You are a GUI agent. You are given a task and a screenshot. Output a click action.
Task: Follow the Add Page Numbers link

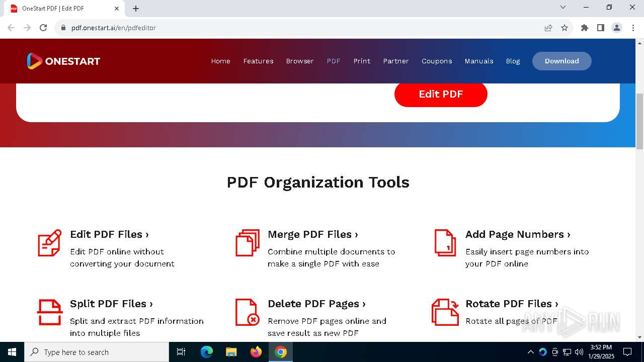[518, 234]
